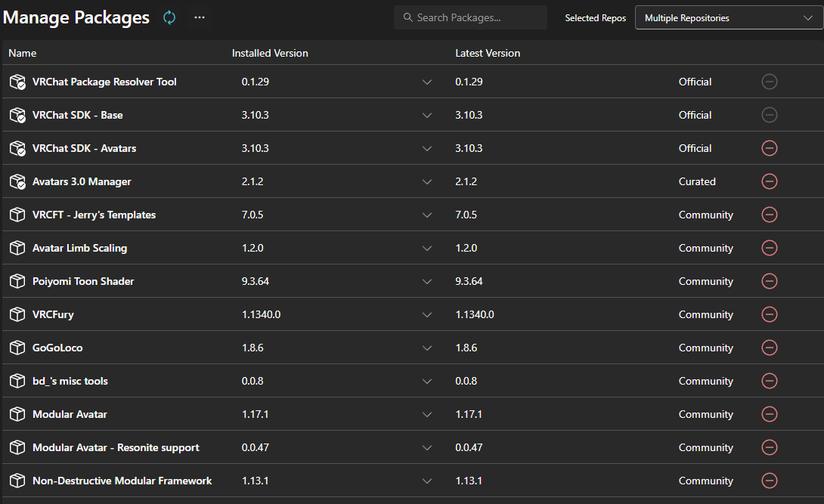
Task: Open the Multiple Repositories dropdown
Action: (729, 17)
